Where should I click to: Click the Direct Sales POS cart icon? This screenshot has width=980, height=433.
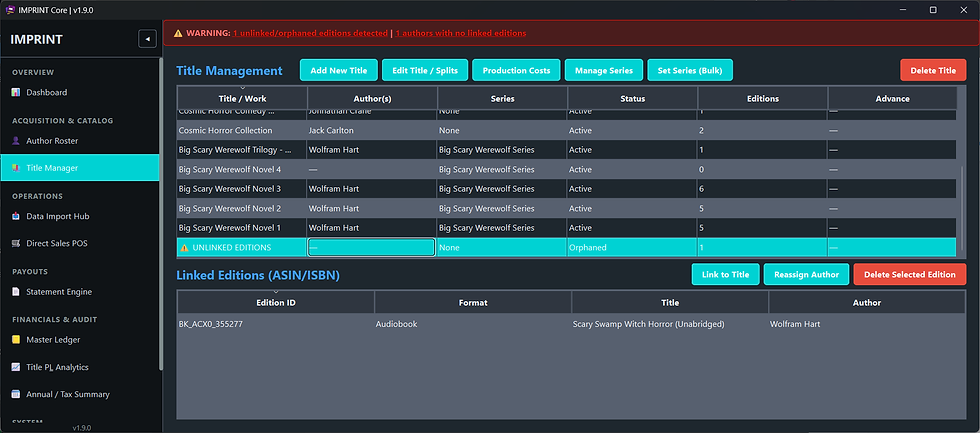click(x=16, y=244)
